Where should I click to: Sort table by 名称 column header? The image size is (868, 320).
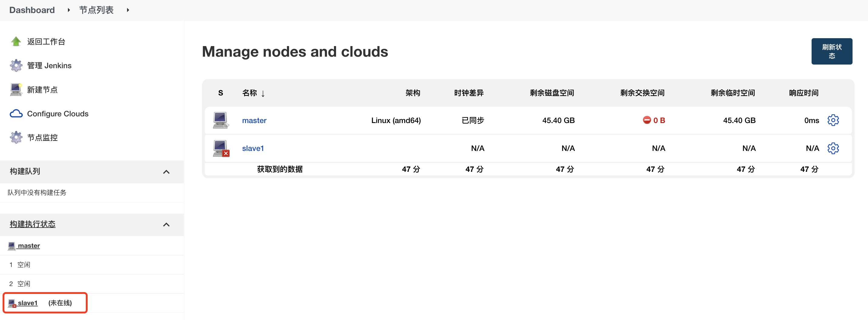(250, 93)
